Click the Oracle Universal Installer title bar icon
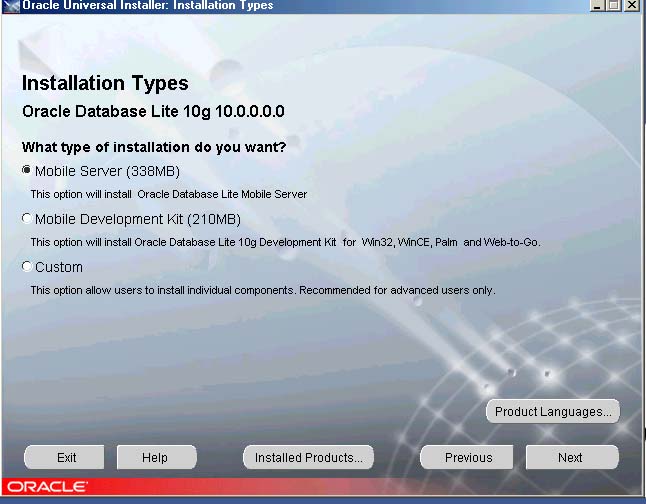Image resolution: width=646 pixels, height=504 pixels. (9, 6)
